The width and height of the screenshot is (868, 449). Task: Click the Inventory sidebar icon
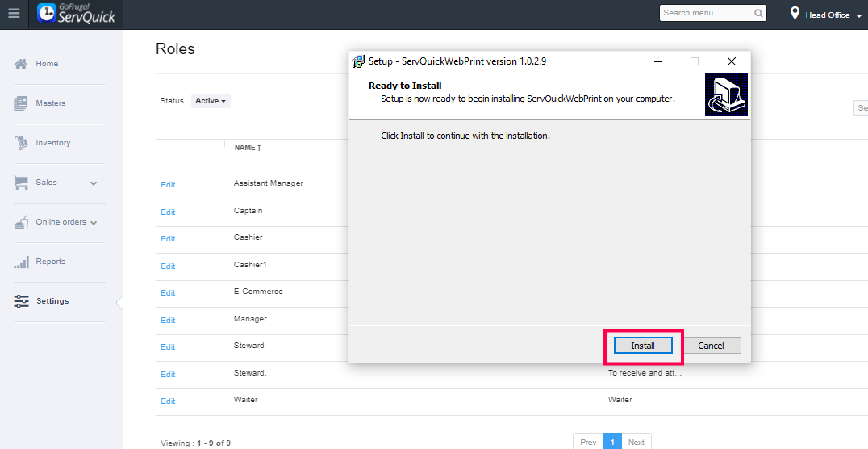pyautogui.click(x=22, y=143)
